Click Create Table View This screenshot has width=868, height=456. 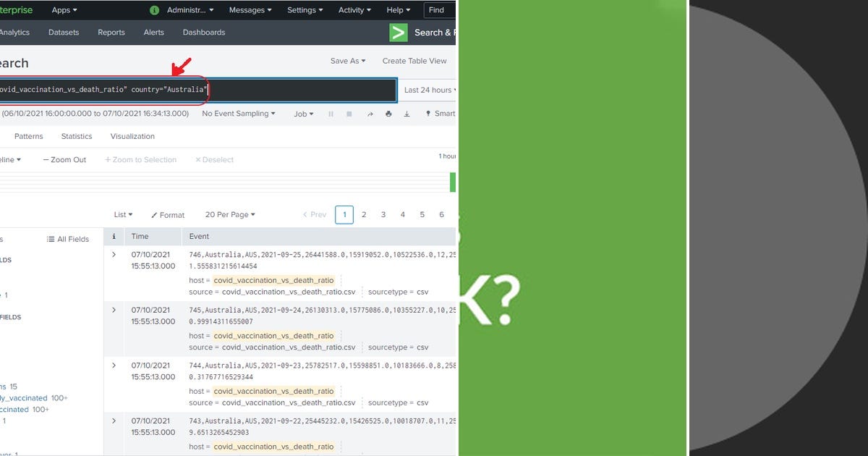[x=415, y=61]
